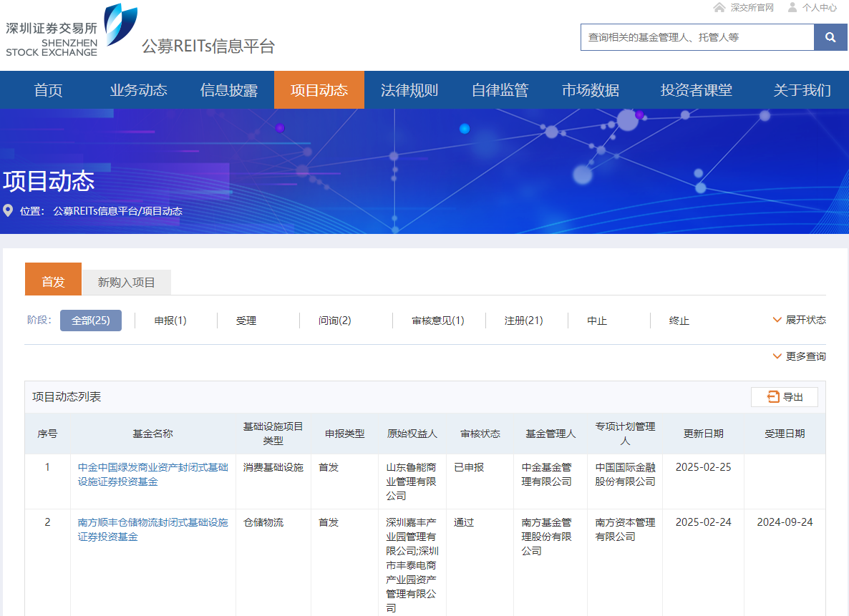The image size is (849, 616).
Task: Click the fund manager search input field
Action: coord(697,37)
